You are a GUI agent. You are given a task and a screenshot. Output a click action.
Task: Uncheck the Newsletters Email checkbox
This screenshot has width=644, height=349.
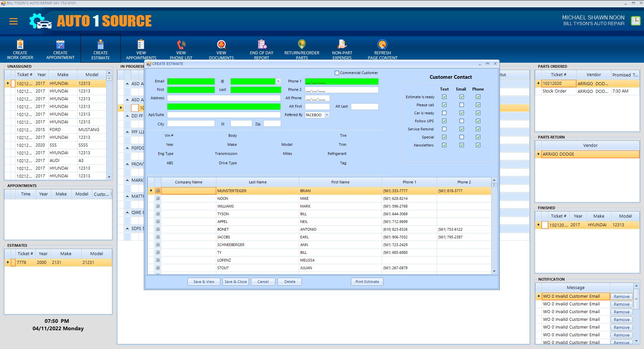[x=462, y=145]
